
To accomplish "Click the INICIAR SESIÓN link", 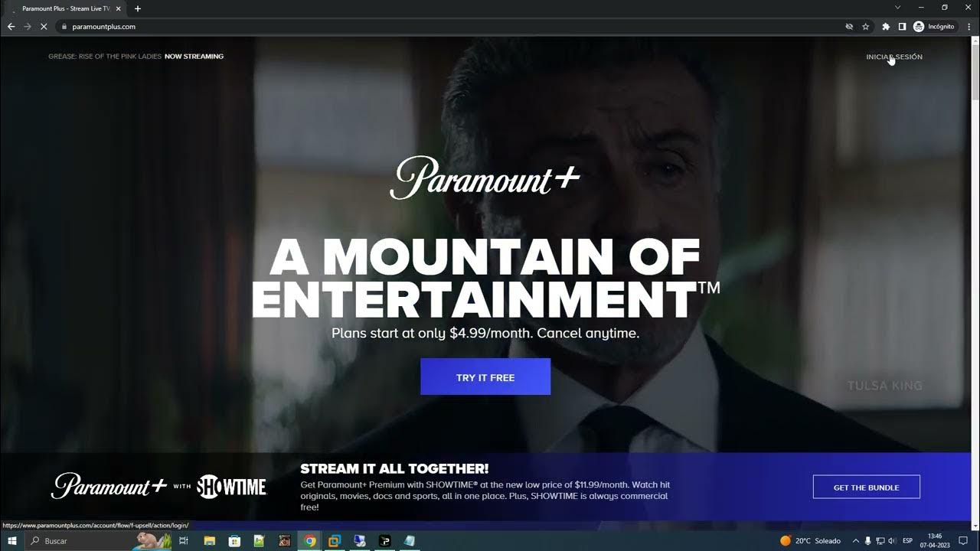I will tap(894, 57).
